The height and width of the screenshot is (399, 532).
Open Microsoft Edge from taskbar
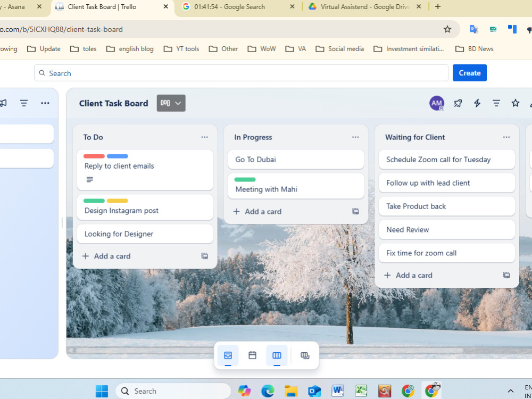[x=268, y=391]
